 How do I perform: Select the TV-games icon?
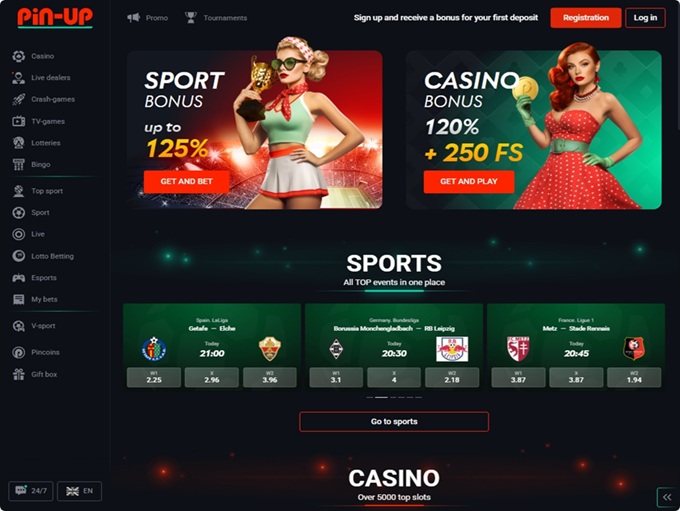coord(19,121)
